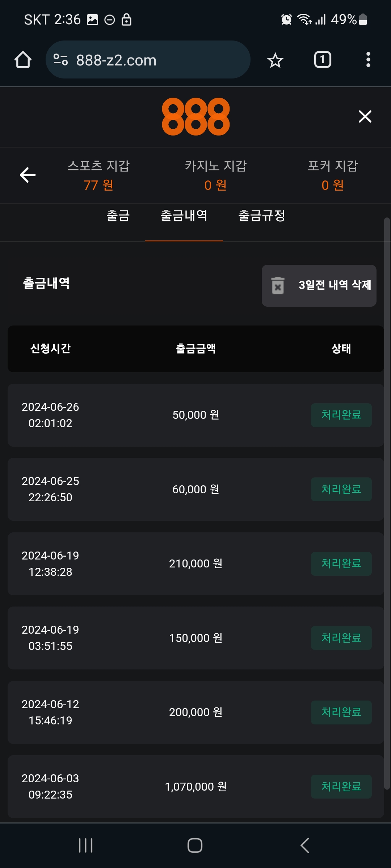Open the tab switcher showing 1 tab
The image size is (391, 868).
point(323,60)
